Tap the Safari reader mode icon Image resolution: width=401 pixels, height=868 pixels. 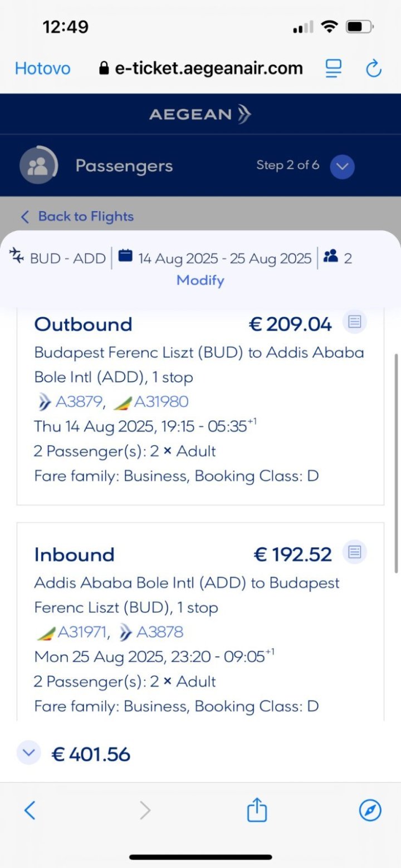pos(333,68)
